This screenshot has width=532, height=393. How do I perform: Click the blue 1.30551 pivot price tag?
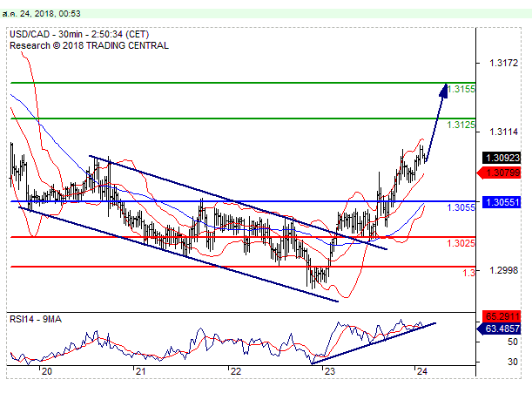point(502,202)
